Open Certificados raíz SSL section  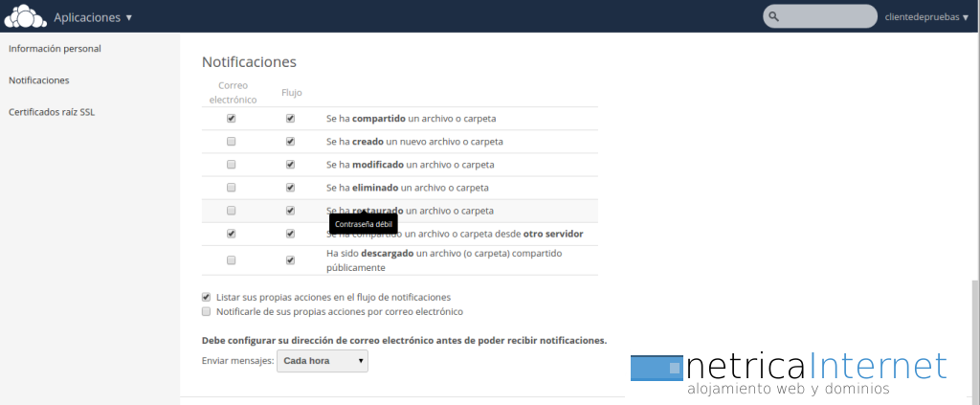[x=52, y=112]
